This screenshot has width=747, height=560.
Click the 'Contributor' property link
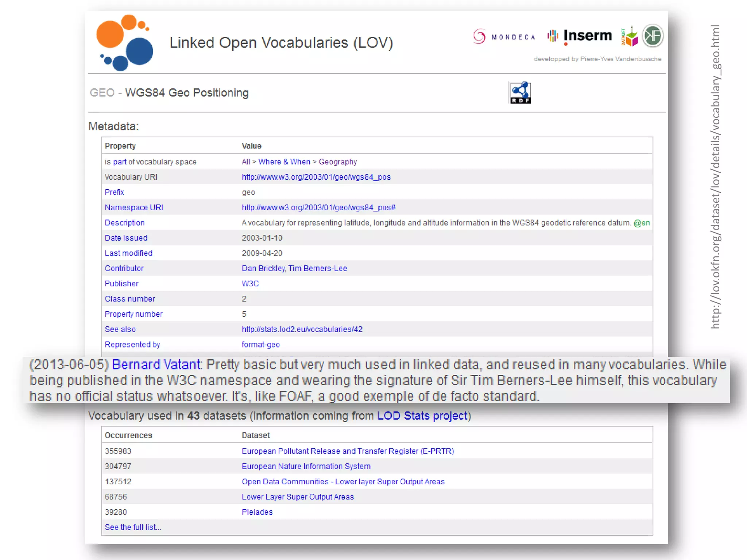pyautogui.click(x=124, y=269)
